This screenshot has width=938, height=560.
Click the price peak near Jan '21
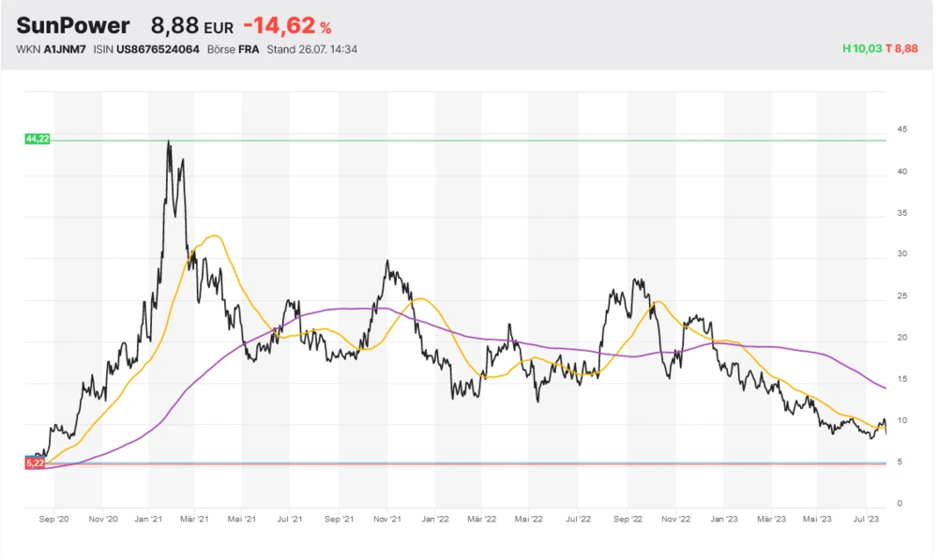(169, 143)
